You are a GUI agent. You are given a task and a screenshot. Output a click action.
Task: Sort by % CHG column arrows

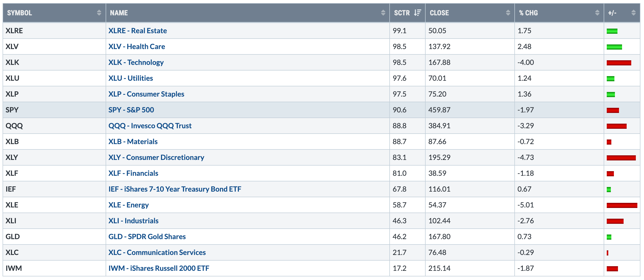coord(597,13)
